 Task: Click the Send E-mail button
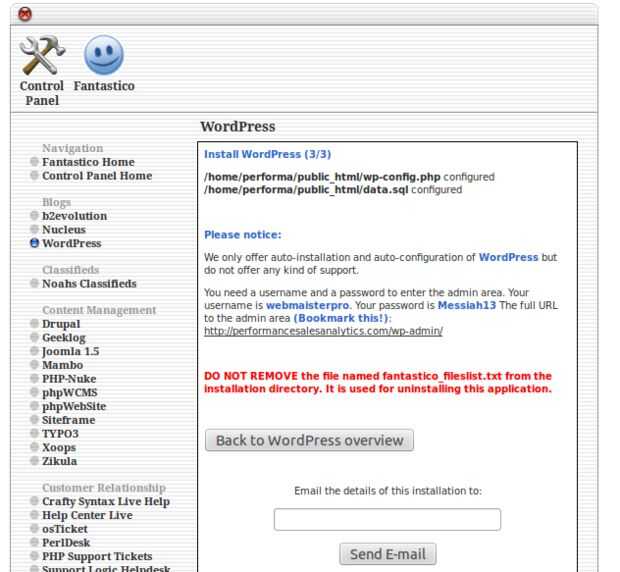(x=388, y=554)
